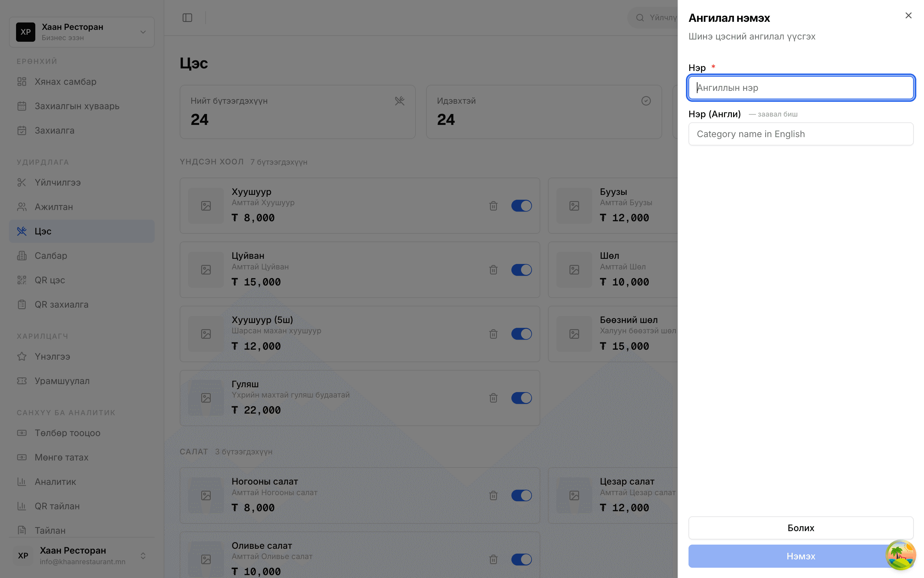Go to Захиалгын хуваарь
924x578 pixels.
82,106
